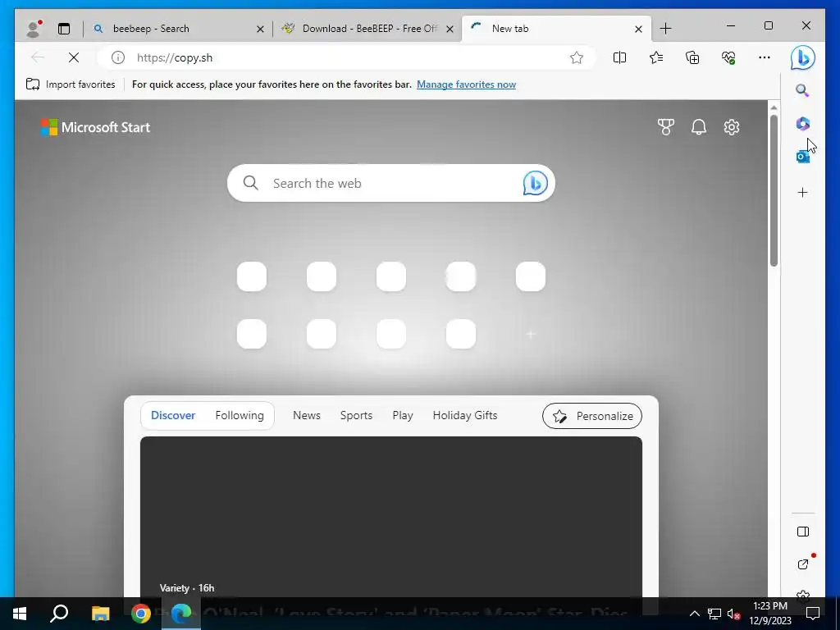This screenshot has width=840, height=630.
Task: Open File Explorer from taskbar
Action: tap(100, 614)
